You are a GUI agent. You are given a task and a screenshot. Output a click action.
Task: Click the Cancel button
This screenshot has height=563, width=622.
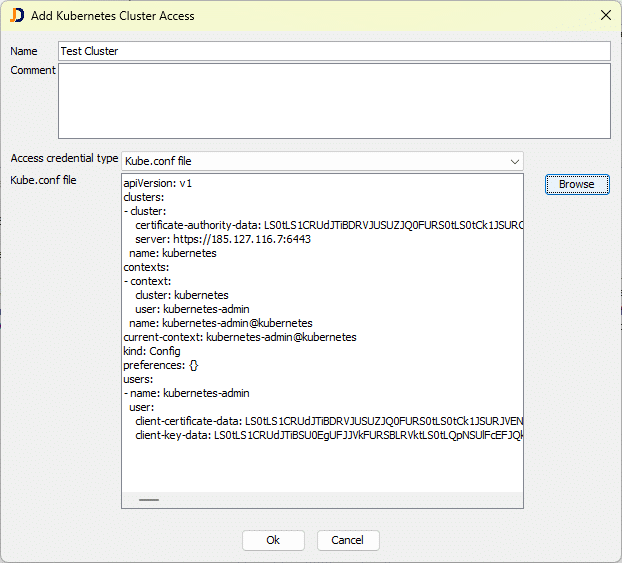pos(348,540)
